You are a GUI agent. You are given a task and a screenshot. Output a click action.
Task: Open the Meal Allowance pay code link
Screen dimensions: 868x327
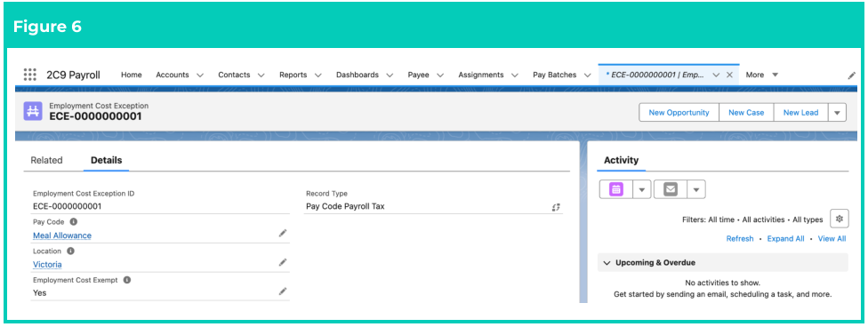click(x=62, y=235)
